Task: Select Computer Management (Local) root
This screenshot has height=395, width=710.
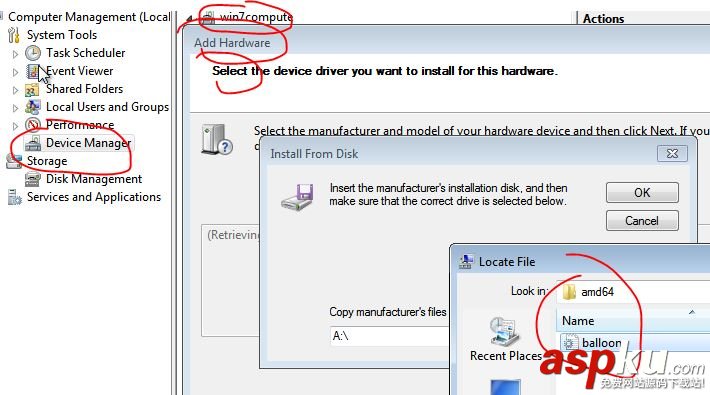Action: 89,17
